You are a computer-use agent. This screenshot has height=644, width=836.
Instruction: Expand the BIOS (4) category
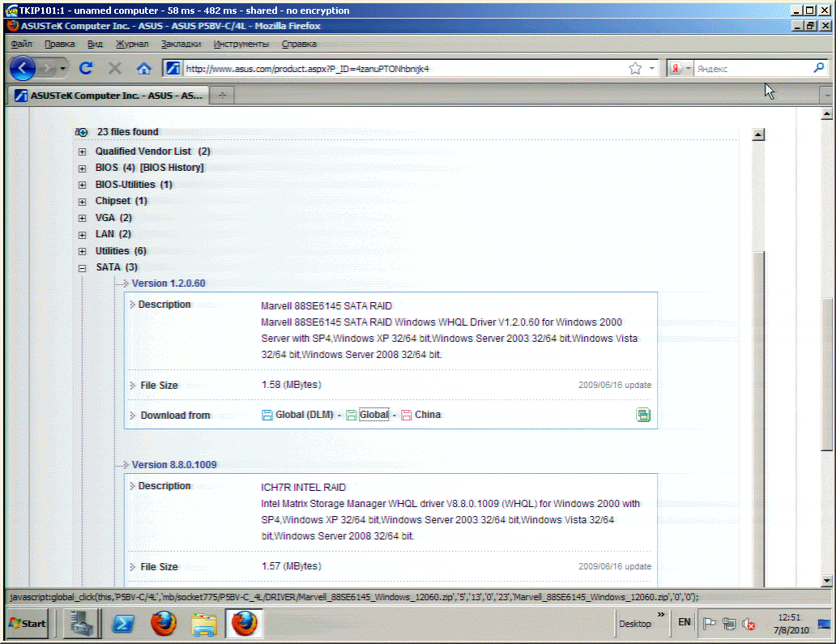pyautogui.click(x=82, y=168)
